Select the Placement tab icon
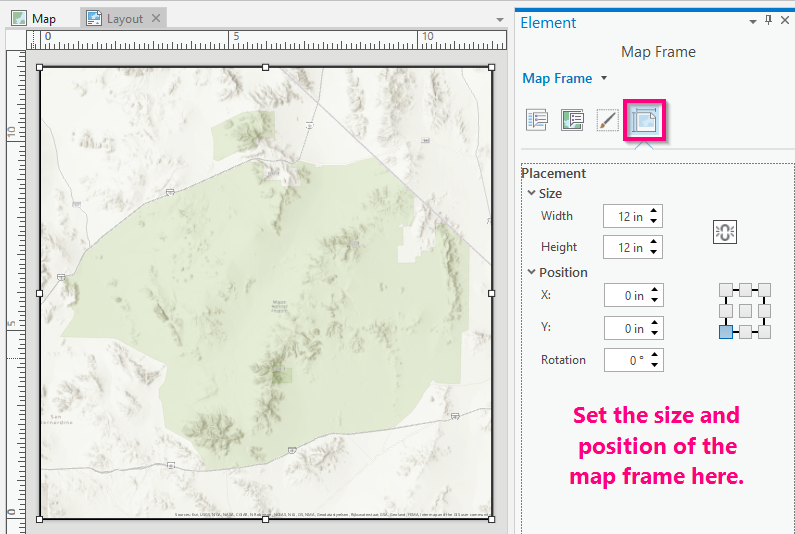This screenshot has height=534, width=795. [644, 120]
